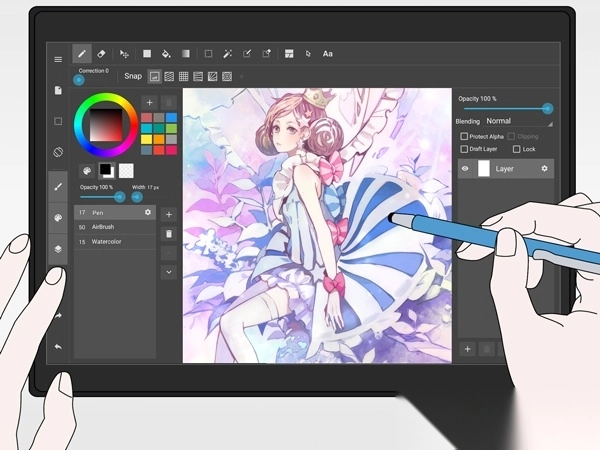Click the layer Opacity slider handle
Screen dimensions: 600x450
pos(547,108)
